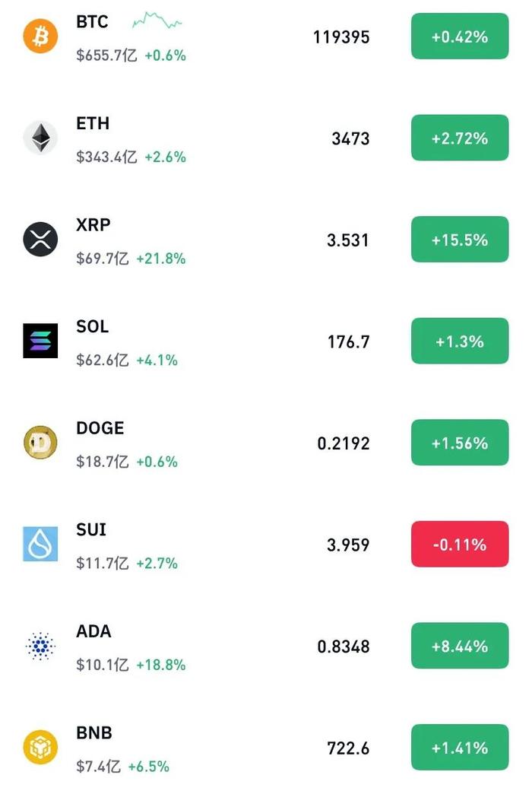The height and width of the screenshot is (791, 532).
Task: Tap the Dogecoin gold coin icon
Action: [40, 443]
